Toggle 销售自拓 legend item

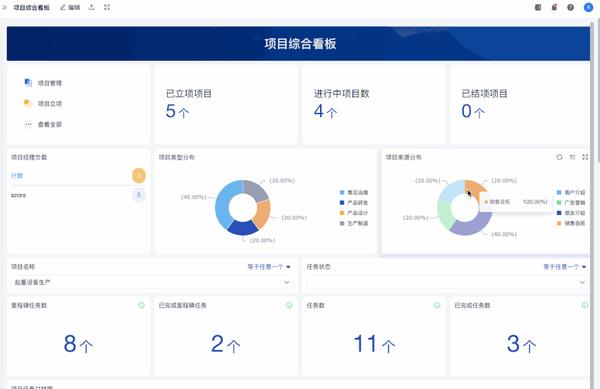(571, 223)
